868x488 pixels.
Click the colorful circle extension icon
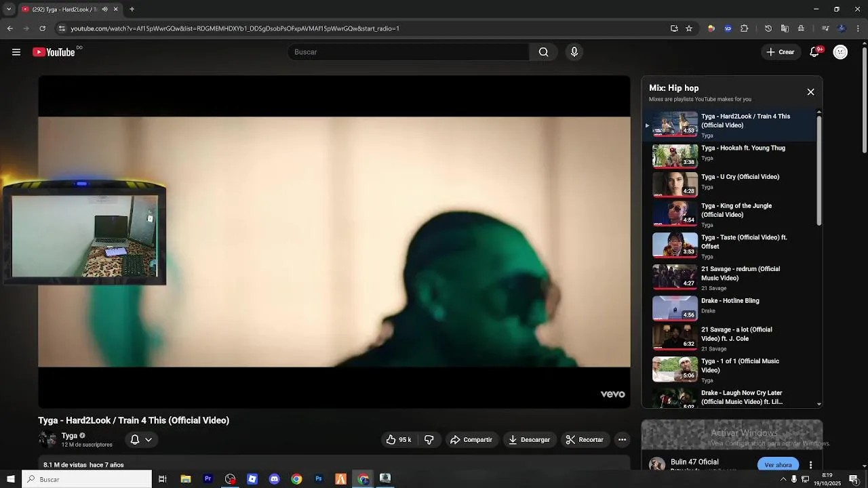[x=711, y=28]
